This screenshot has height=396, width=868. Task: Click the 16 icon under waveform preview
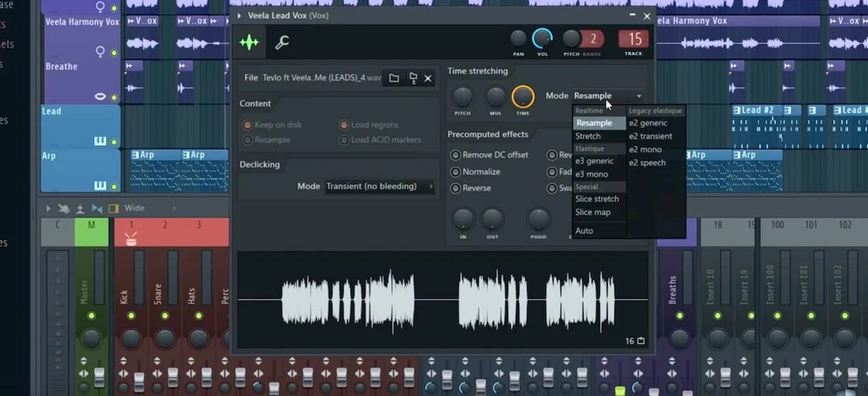click(x=635, y=341)
